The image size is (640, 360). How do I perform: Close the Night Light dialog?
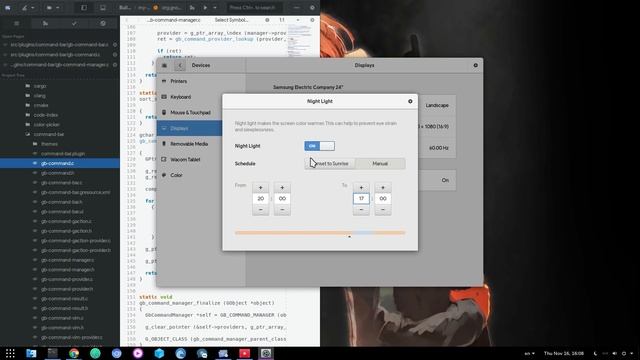(x=410, y=101)
